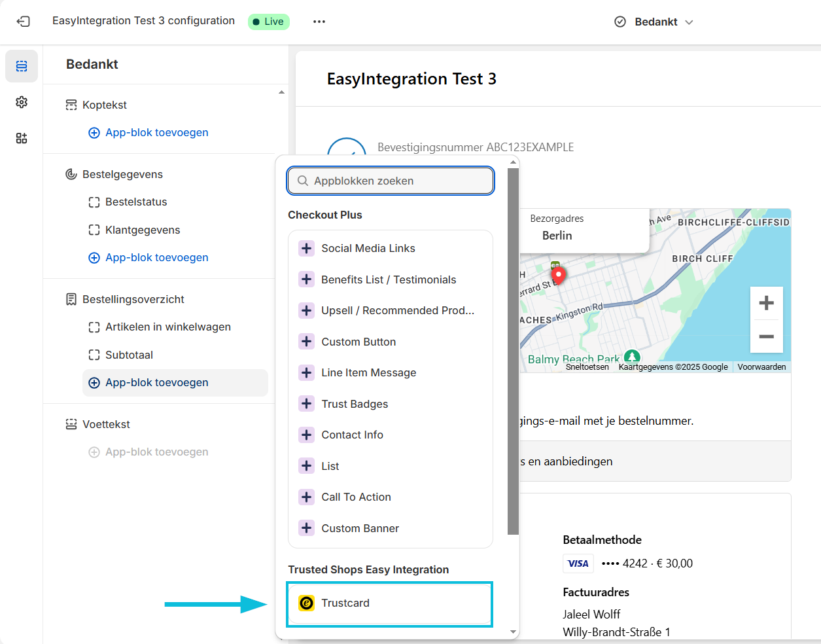Viewport: 821px width, 644px height.
Task: Open the Bedankt page selector dropdown
Action: (x=654, y=22)
